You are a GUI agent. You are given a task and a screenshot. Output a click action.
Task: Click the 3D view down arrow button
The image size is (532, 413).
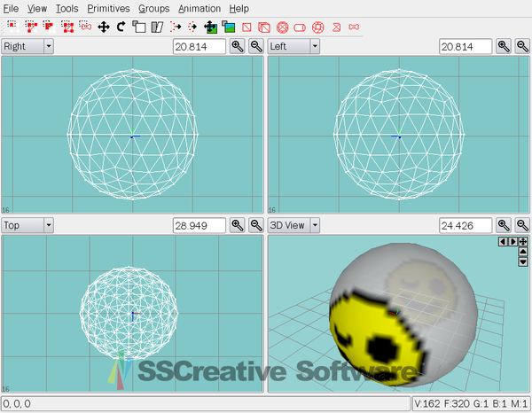[523, 261]
